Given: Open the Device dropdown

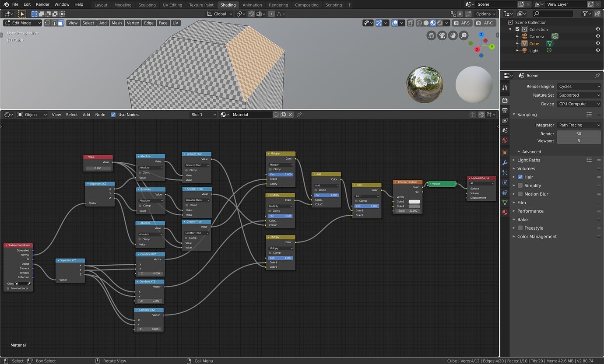Looking at the screenshot, I should point(579,104).
